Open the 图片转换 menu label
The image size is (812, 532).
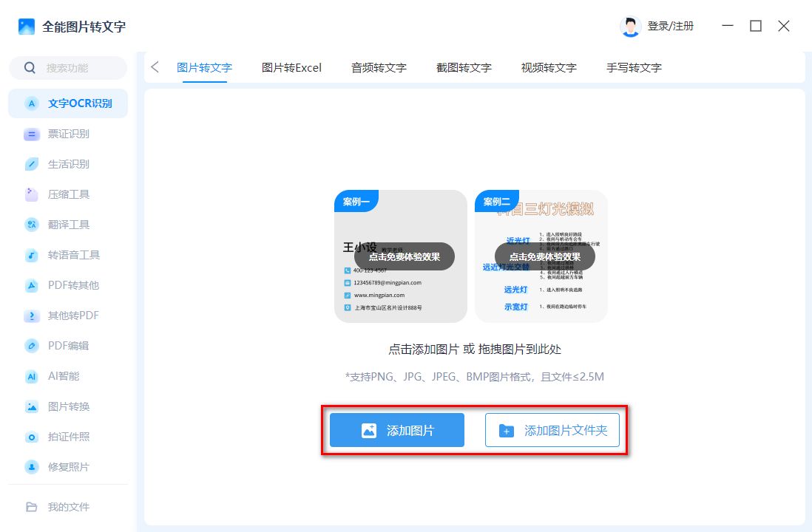(69, 407)
